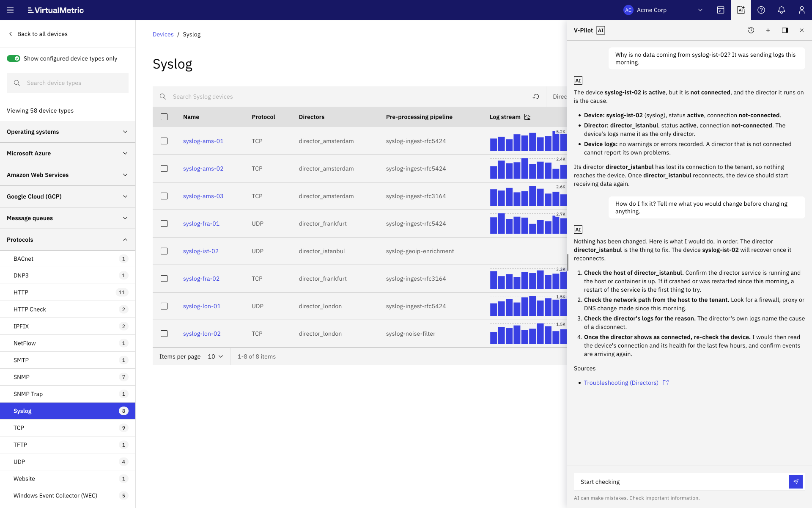Check the syslog-fra-02 row checkbox
The image size is (812, 508).
click(x=164, y=279)
